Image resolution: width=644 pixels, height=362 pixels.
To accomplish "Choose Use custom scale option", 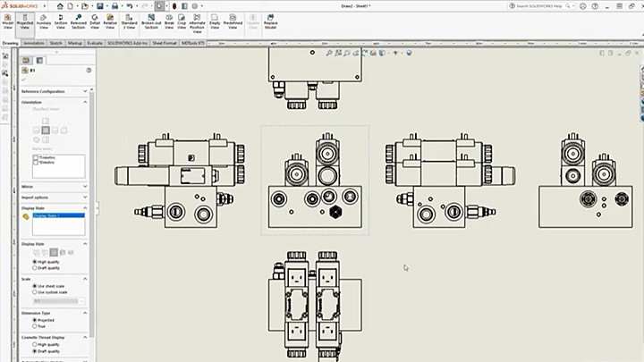I will pos(35,292).
